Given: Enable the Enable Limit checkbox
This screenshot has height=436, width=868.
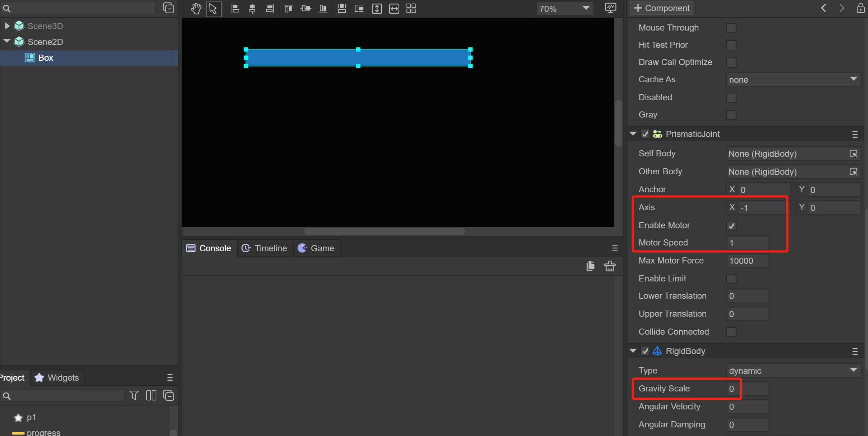Looking at the screenshot, I should (x=733, y=279).
